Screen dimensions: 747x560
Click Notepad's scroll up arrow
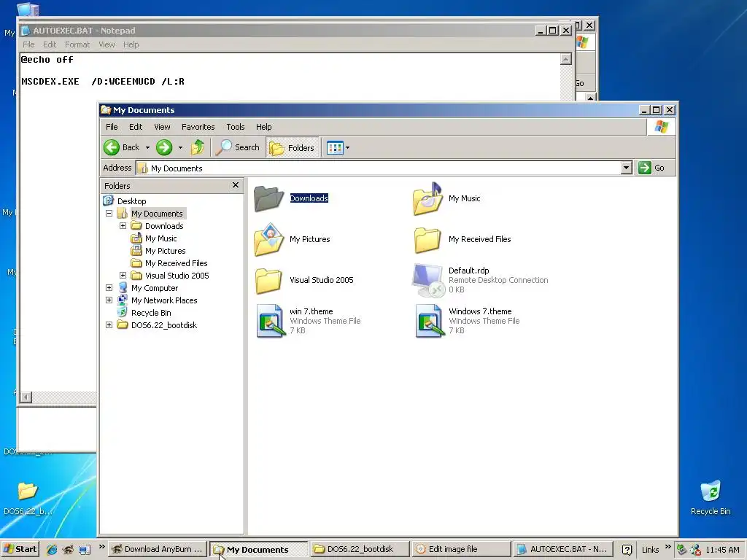565,59
